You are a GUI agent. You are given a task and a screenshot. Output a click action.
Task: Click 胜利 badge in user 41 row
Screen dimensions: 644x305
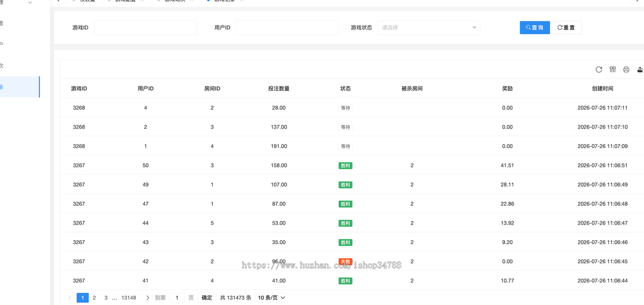pyautogui.click(x=345, y=281)
